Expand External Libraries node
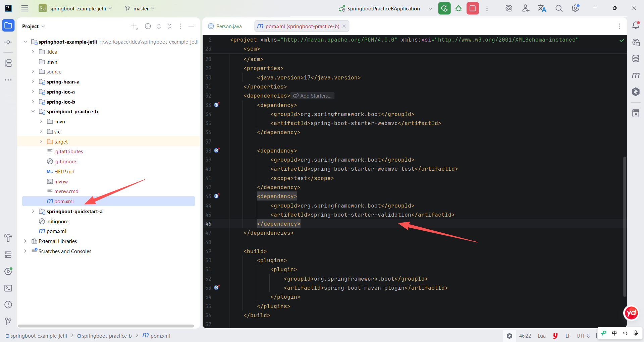The width and height of the screenshot is (644, 342). click(25, 241)
